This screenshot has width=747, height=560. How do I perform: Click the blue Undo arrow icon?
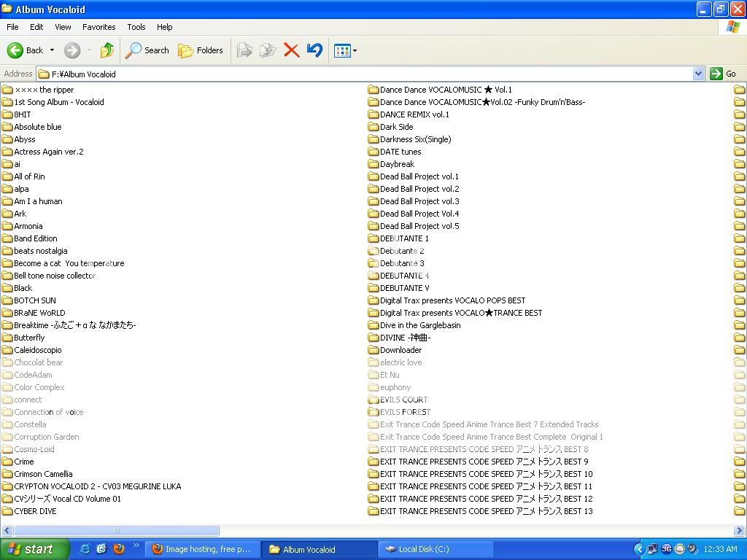tap(314, 50)
